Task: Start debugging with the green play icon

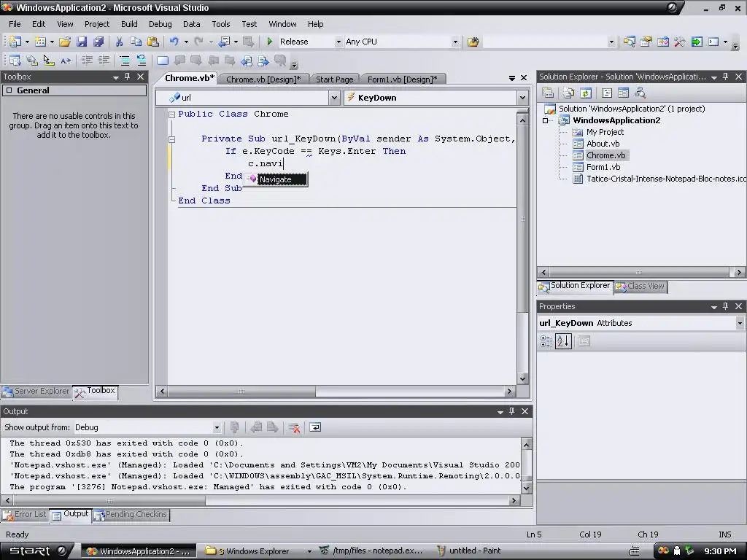Action: pyautogui.click(x=270, y=42)
